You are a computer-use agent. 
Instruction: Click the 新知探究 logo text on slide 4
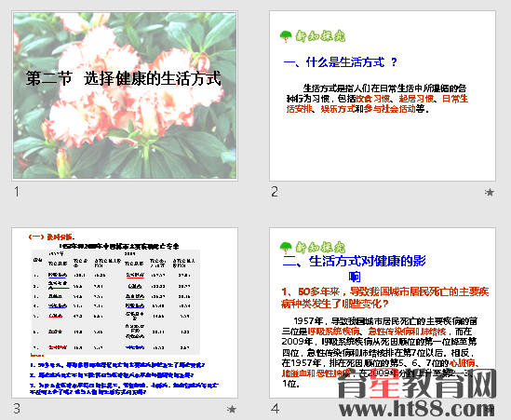tap(320, 247)
